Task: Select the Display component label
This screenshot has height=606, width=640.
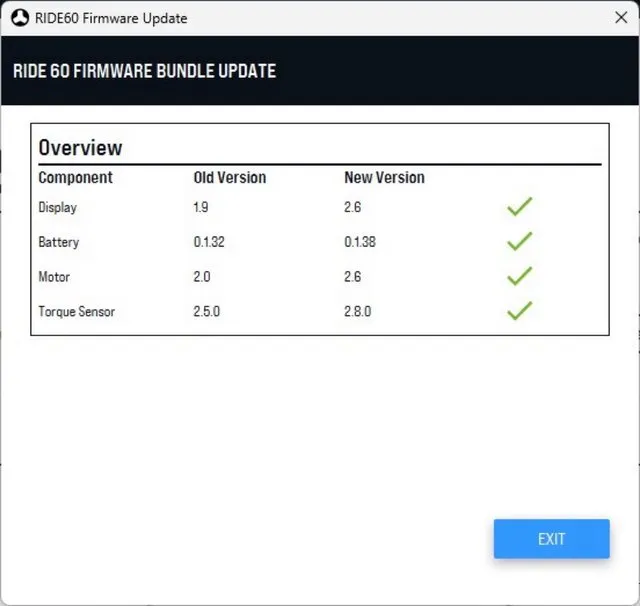Action: tap(58, 207)
